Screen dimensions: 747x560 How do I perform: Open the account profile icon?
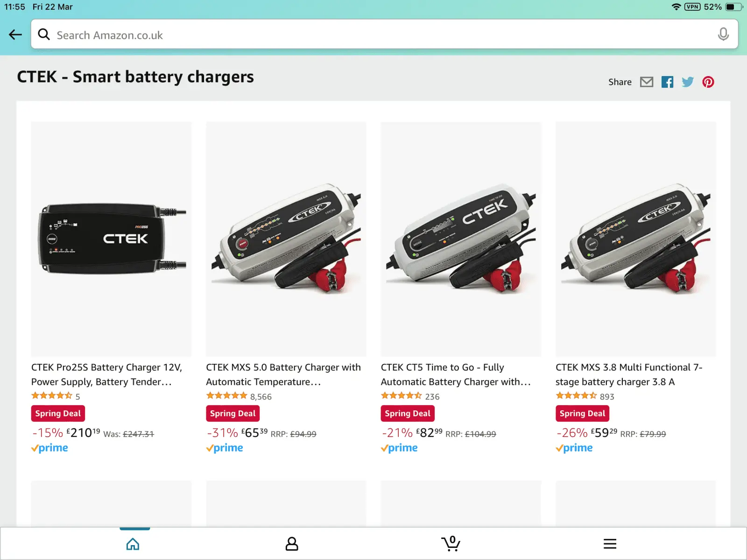coord(292,543)
